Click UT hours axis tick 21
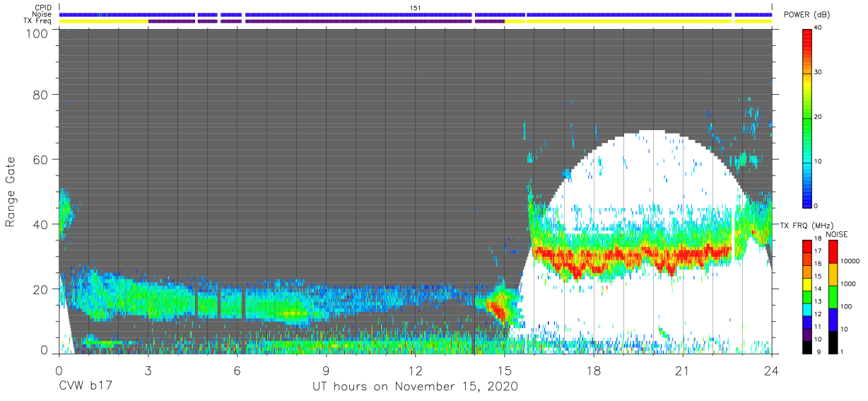868x401 pixels. tap(683, 371)
